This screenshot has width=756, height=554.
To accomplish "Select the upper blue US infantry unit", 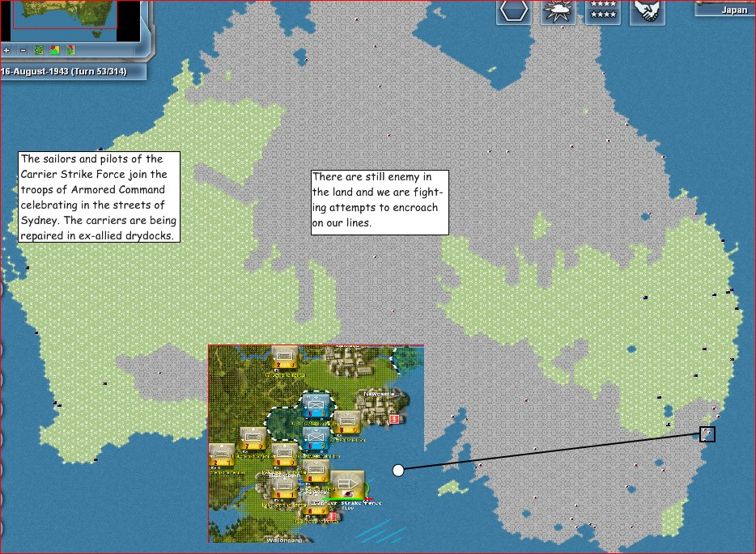I will [x=316, y=404].
